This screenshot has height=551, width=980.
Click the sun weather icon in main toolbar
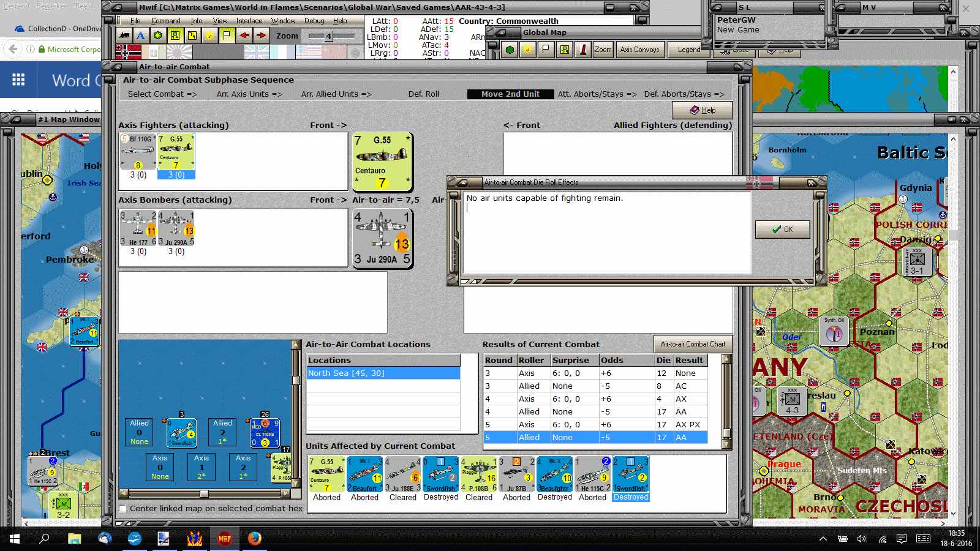pos(209,36)
